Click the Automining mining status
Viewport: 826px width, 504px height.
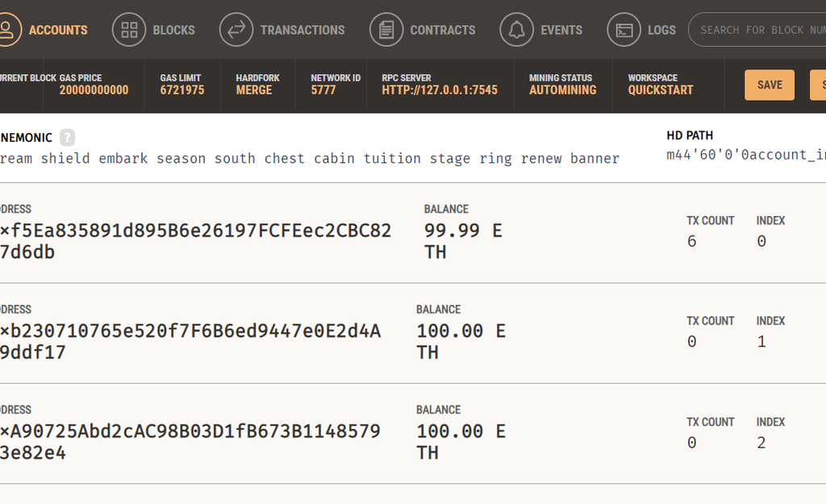coord(562,90)
